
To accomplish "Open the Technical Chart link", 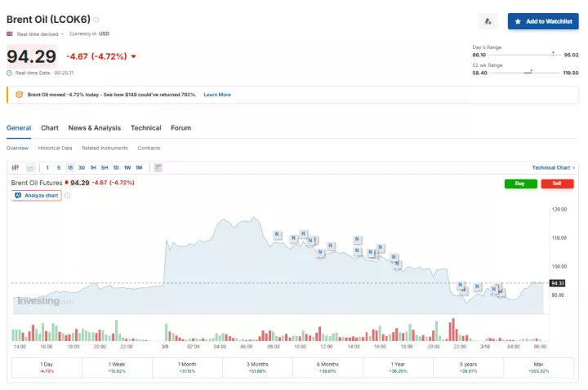I will point(553,167).
